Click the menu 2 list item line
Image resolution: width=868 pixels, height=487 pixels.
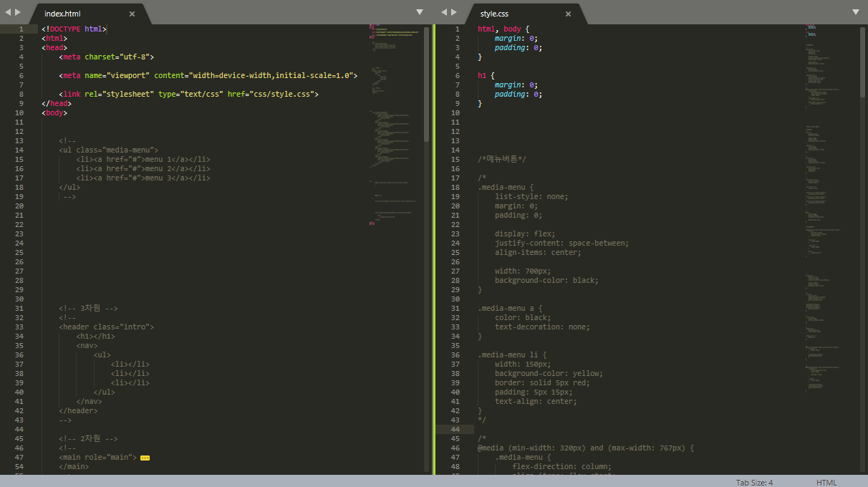143,169
